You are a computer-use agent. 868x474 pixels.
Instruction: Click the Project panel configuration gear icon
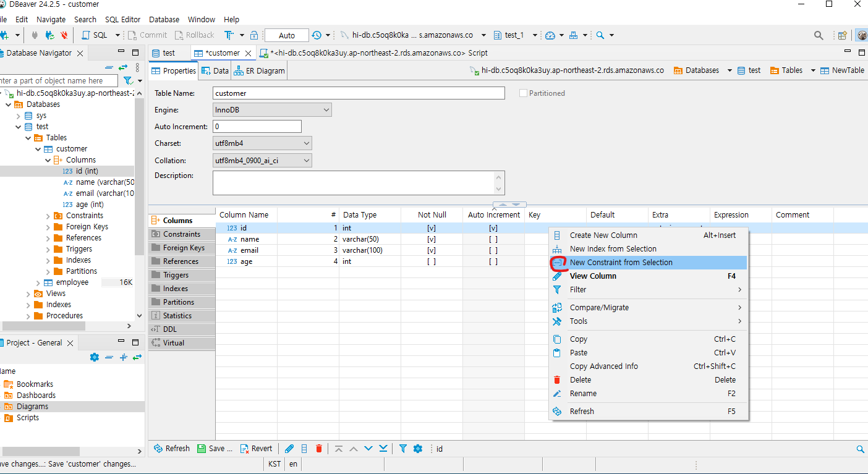[95, 357]
